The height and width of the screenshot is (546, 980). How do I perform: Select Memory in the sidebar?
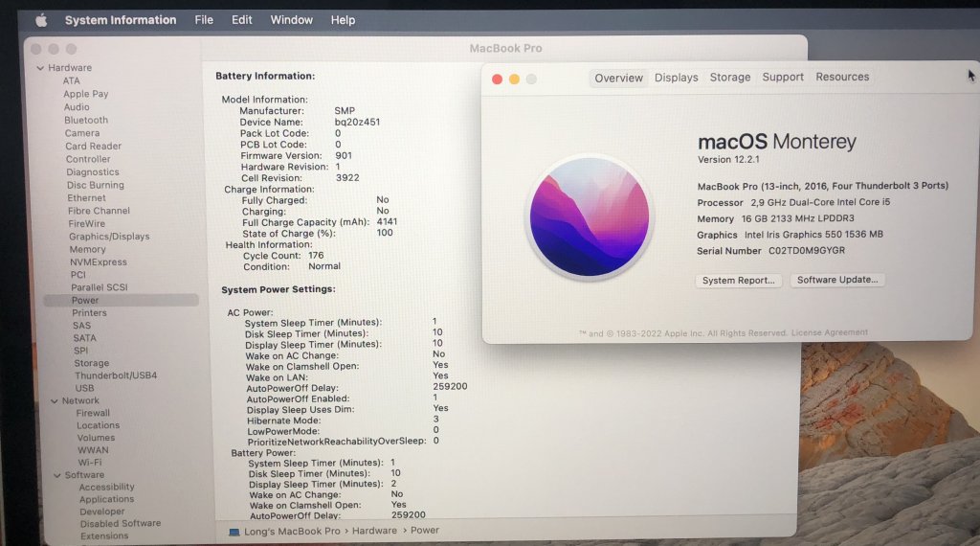(x=87, y=250)
